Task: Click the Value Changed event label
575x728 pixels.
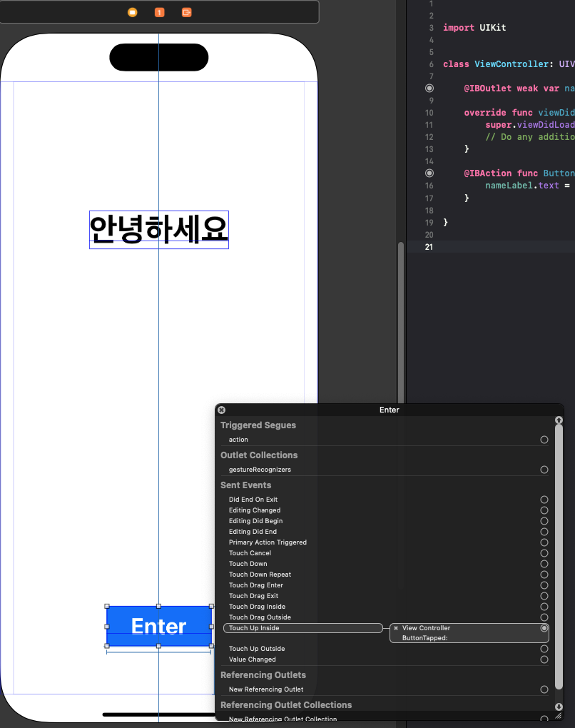Action: pyautogui.click(x=252, y=659)
